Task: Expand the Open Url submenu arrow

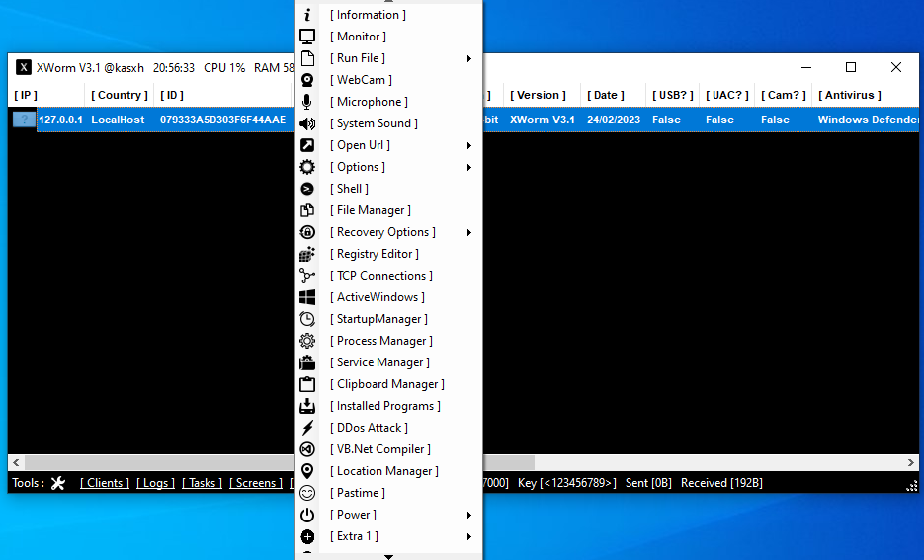Action: (469, 145)
